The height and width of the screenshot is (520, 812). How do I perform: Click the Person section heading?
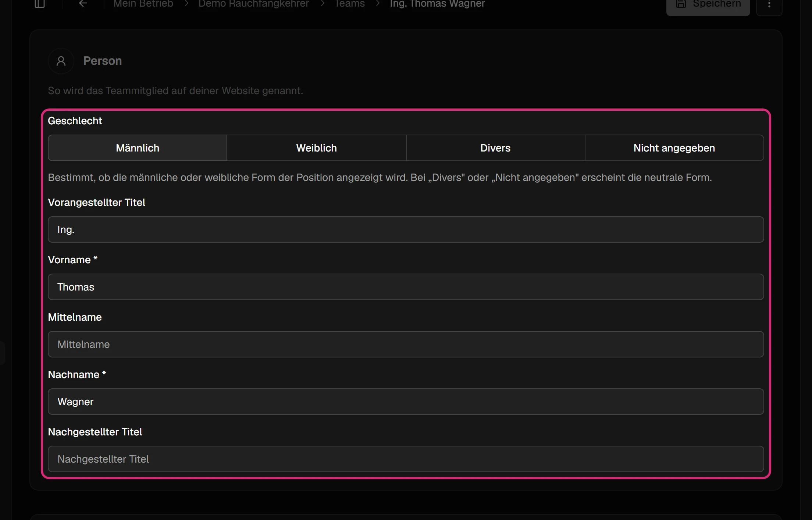click(x=102, y=61)
